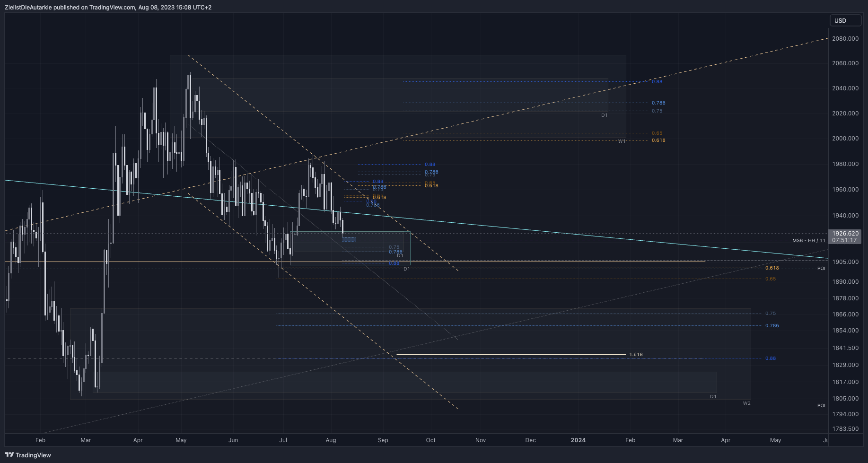The image size is (868, 463).
Task: Click the Aug label on time axis
Action: [331, 440]
